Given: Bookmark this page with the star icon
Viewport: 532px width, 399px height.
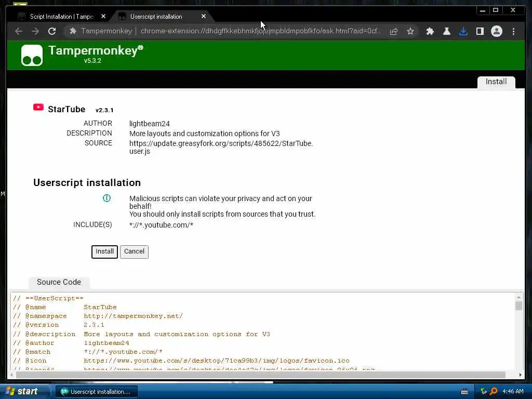Looking at the screenshot, I should tap(410, 31).
